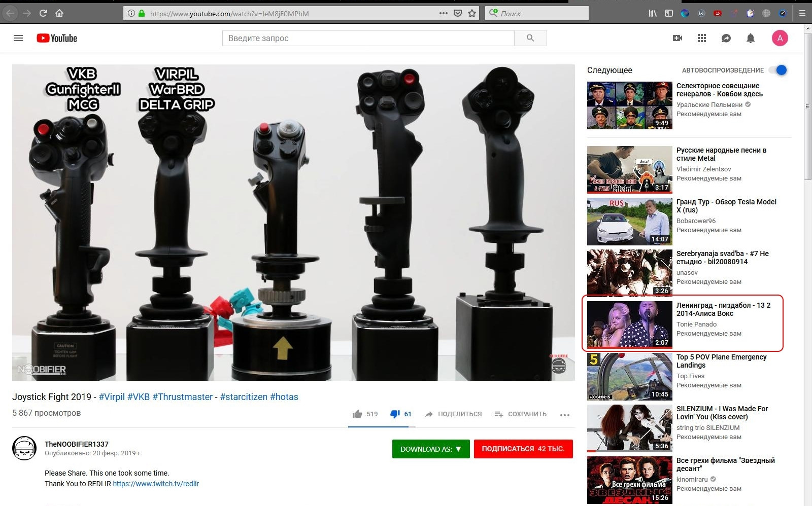This screenshot has width=812, height=506.
Task: Open the #Thrustmaster hashtag link
Action: tap(183, 397)
